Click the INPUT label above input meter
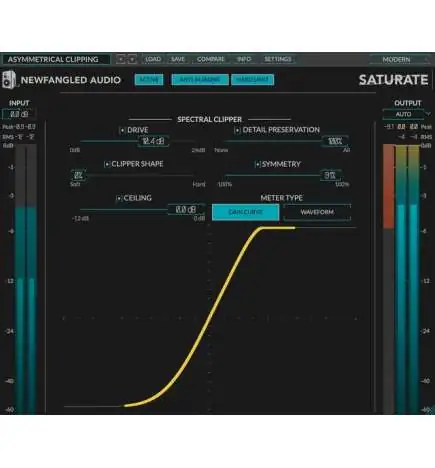The height and width of the screenshot is (468, 435). (x=19, y=103)
